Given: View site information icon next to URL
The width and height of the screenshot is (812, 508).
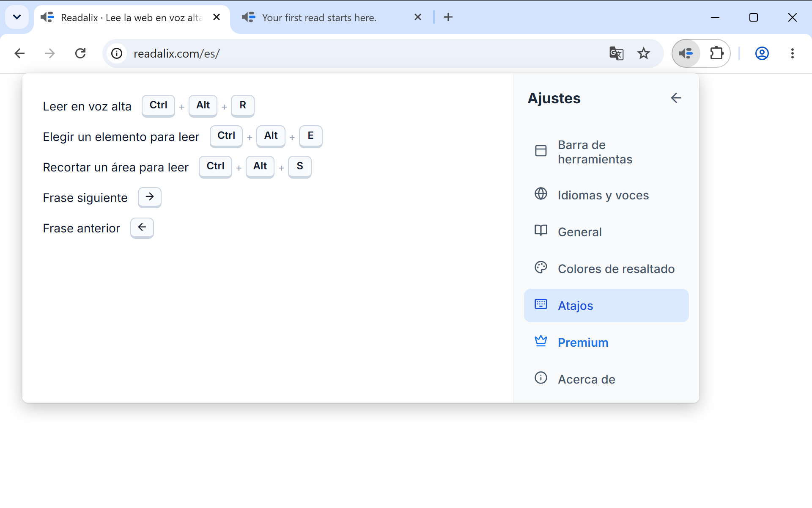Looking at the screenshot, I should tap(117, 53).
